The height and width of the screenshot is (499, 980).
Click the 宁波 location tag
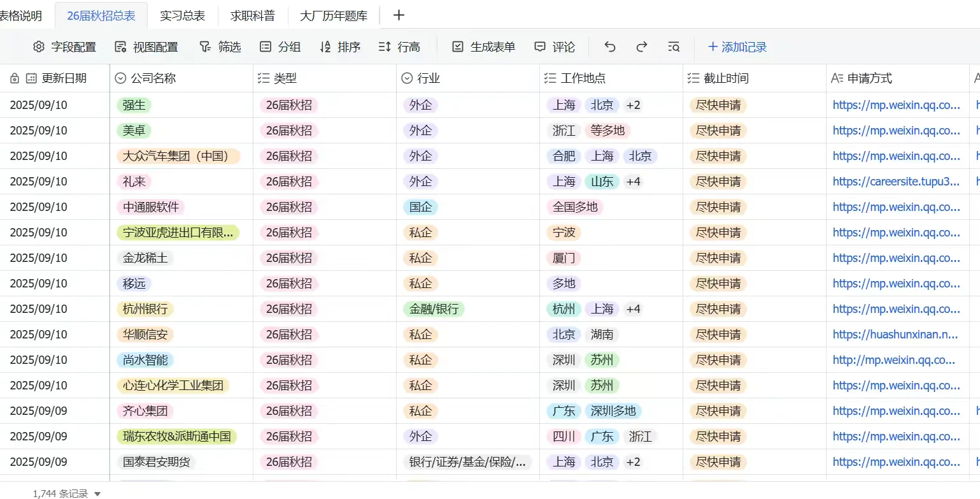564,233
